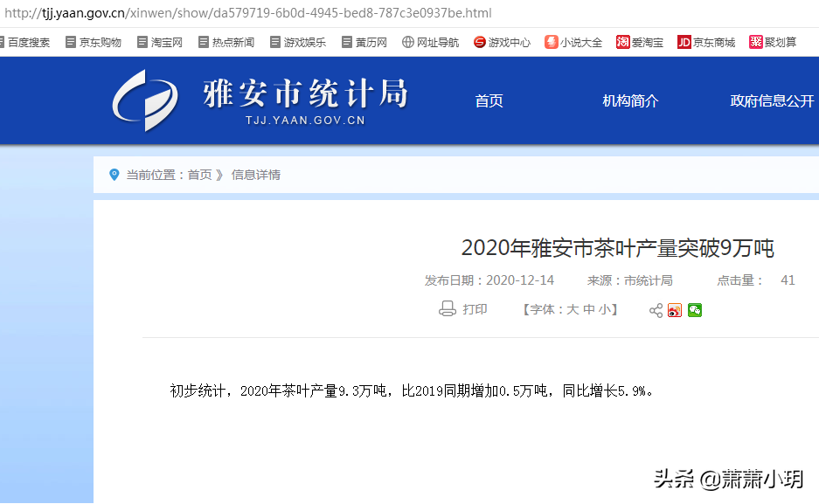Open the 网址导航 globe bookmark
Image resolution: width=819 pixels, height=504 pixels.
point(430,42)
